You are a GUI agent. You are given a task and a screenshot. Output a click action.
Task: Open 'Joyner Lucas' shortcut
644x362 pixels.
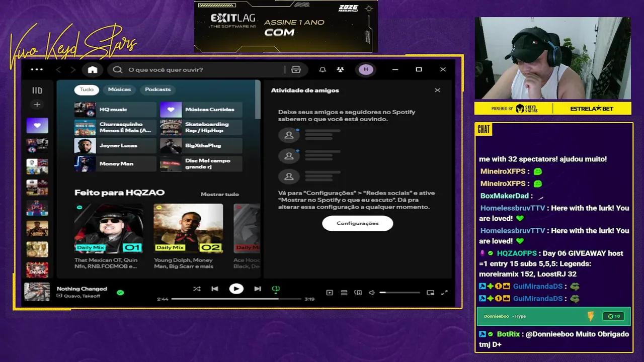pyautogui.click(x=115, y=146)
